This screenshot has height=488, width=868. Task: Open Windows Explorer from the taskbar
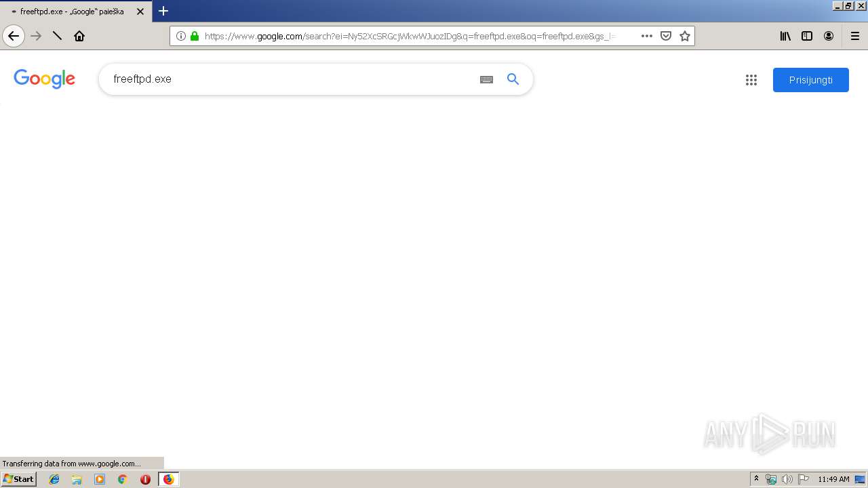click(x=77, y=479)
